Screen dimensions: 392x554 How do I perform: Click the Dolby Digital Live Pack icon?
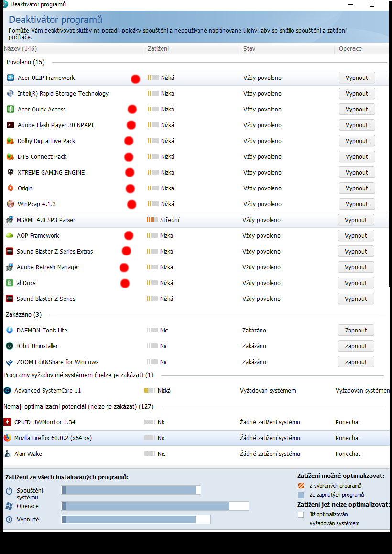[11, 141]
